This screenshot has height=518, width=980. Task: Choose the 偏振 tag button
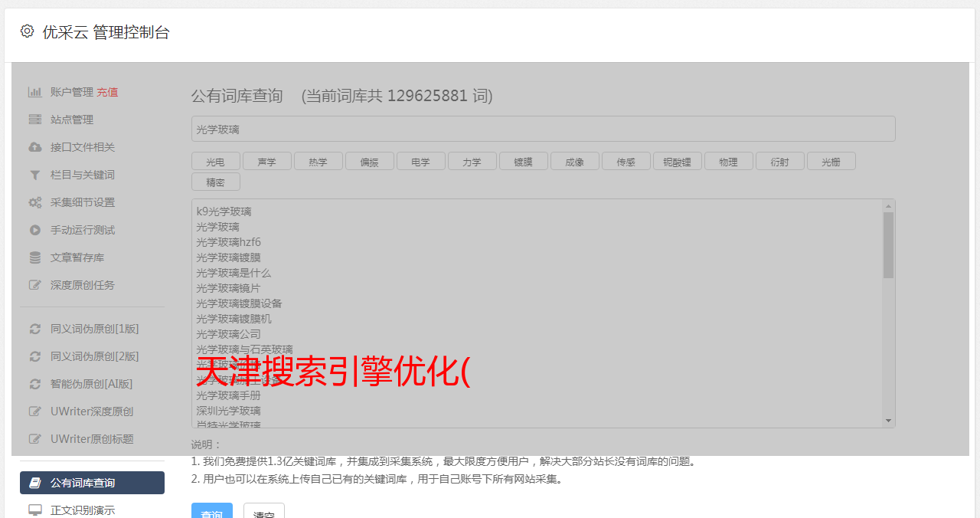coord(370,161)
